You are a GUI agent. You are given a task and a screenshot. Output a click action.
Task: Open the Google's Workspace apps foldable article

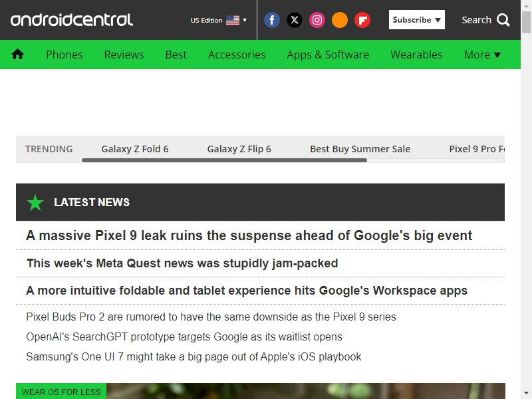pyautogui.click(x=247, y=291)
